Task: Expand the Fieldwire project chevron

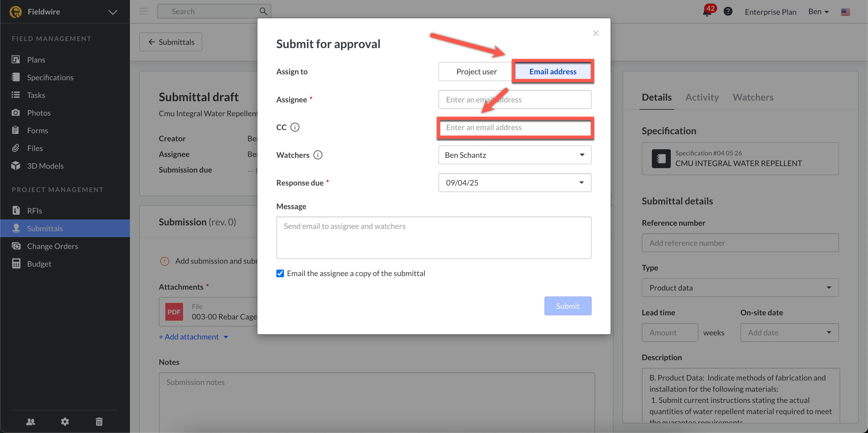Action: point(112,12)
